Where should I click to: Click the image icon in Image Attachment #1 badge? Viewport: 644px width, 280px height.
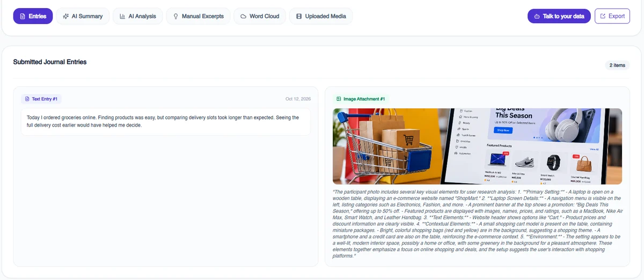click(339, 99)
